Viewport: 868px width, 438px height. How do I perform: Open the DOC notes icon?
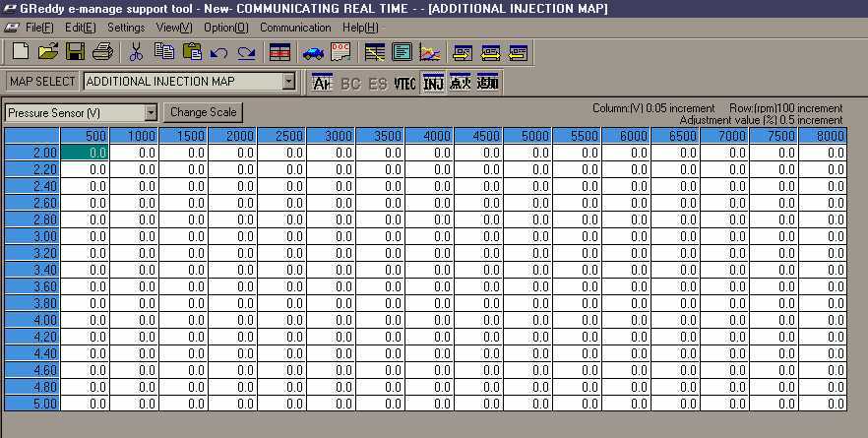coord(340,52)
